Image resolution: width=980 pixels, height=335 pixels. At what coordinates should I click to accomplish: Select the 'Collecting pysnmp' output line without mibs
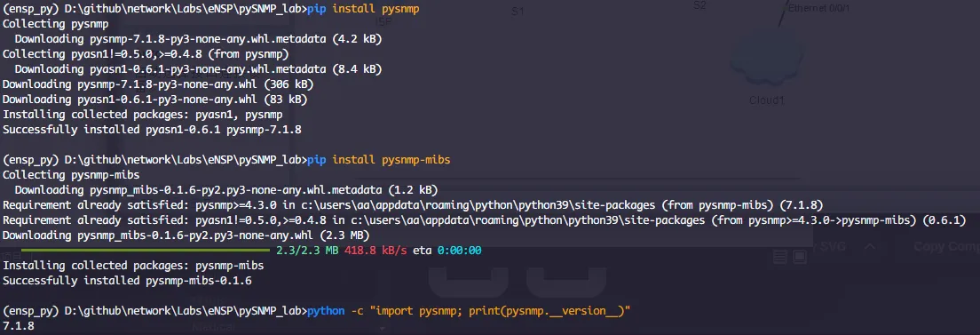(56, 24)
